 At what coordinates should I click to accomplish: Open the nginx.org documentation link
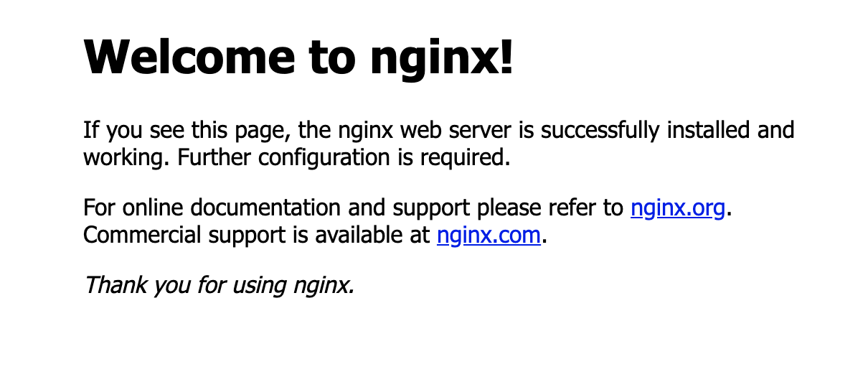[x=678, y=209]
